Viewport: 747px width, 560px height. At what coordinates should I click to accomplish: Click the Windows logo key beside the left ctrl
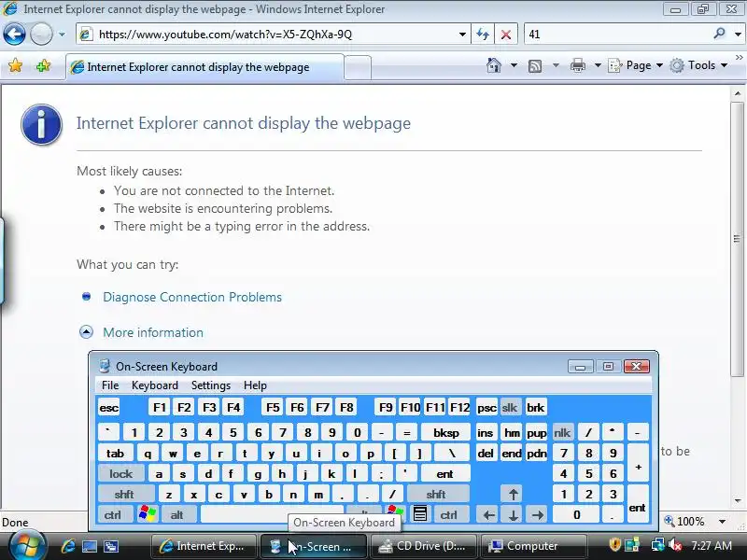point(148,514)
